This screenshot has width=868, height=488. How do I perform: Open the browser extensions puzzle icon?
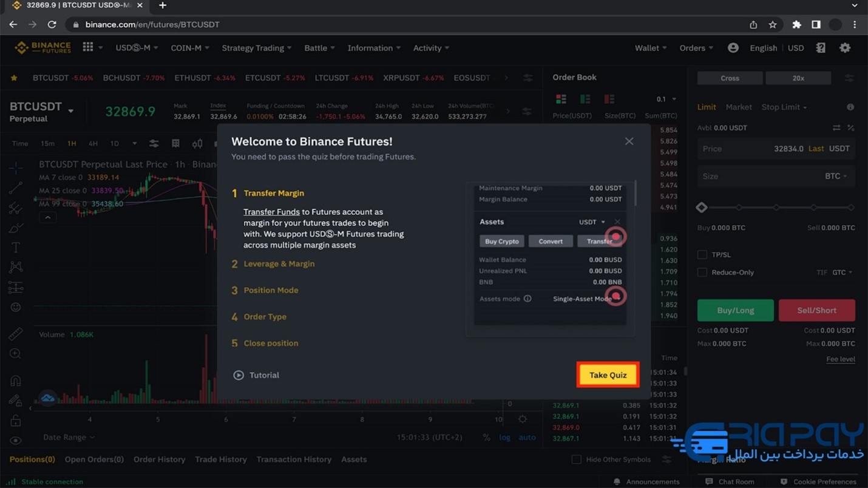(796, 24)
